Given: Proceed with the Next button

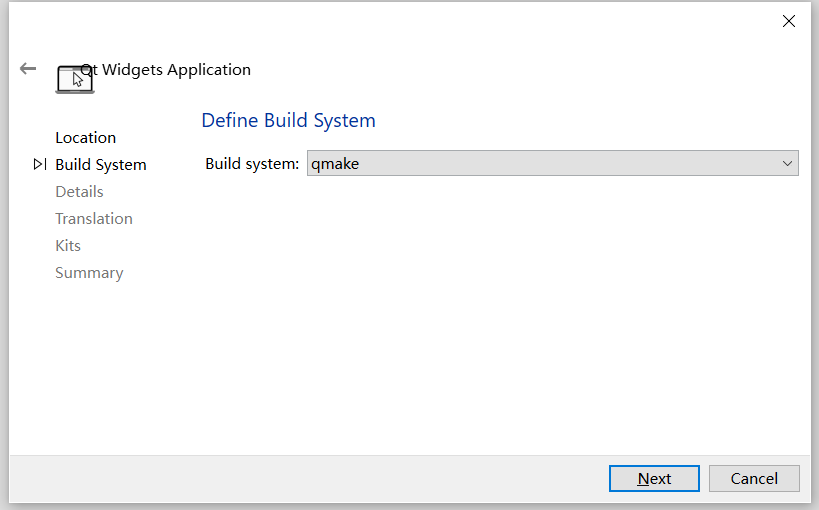Looking at the screenshot, I should coord(654,478).
